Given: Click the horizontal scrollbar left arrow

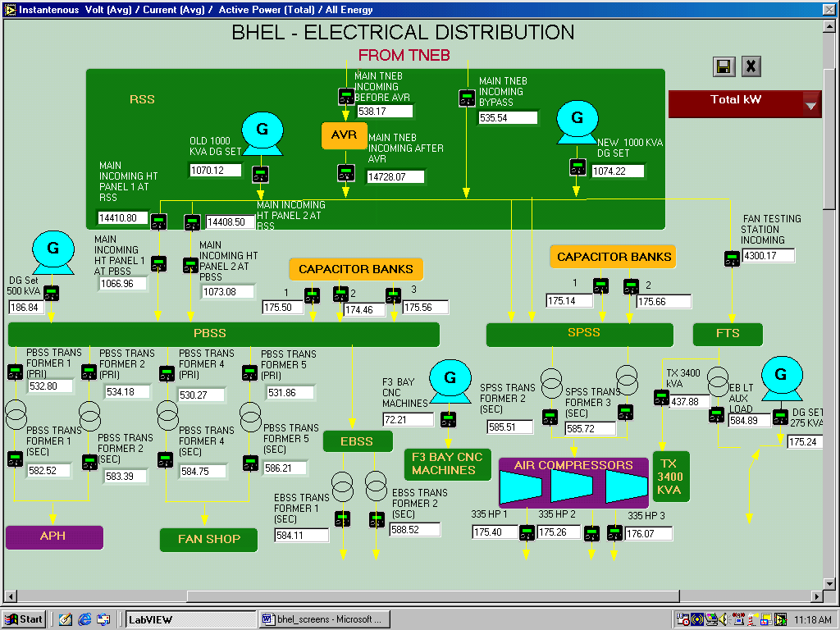Looking at the screenshot, I should [11, 596].
